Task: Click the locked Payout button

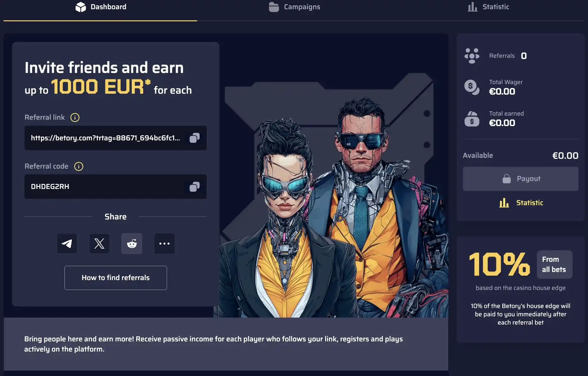Action: [x=521, y=179]
